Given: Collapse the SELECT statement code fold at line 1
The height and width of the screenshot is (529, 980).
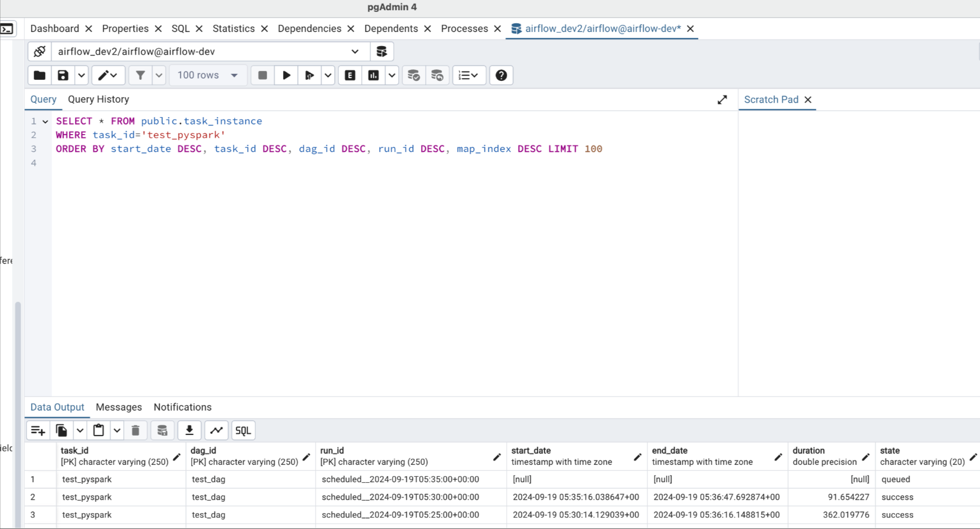Looking at the screenshot, I should [x=46, y=122].
